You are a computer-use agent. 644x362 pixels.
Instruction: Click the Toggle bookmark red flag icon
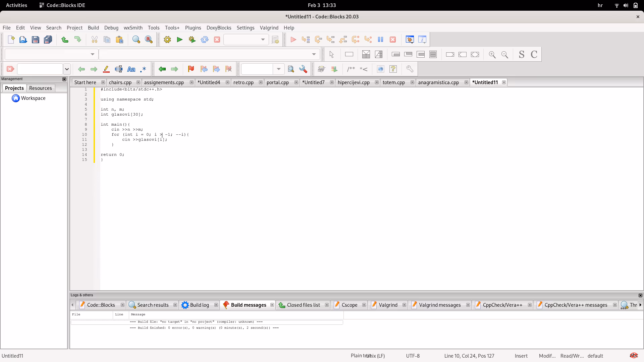tap(191, 69)
